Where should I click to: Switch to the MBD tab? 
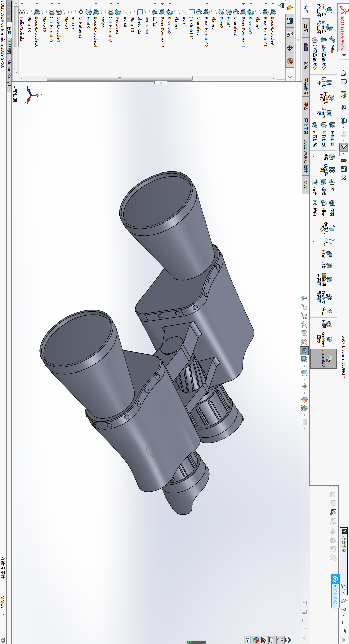[306, 185]
